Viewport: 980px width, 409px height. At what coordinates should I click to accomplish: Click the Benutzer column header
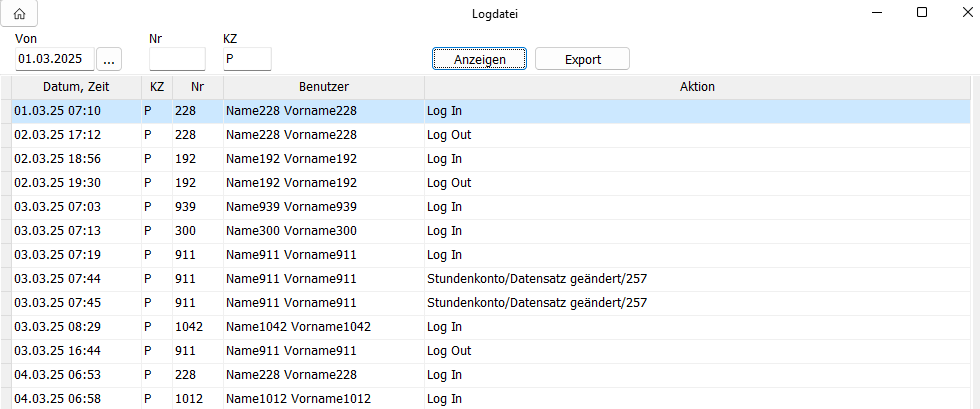pos(323,87)
